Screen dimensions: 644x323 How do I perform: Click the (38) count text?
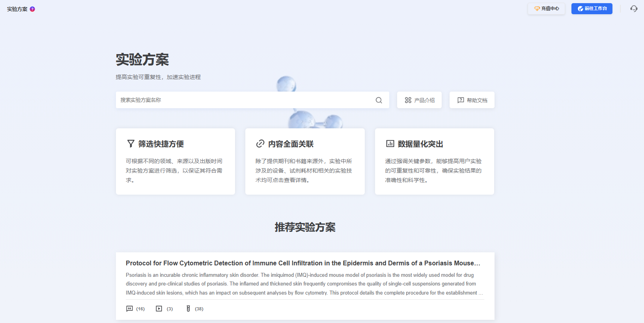[x=199, y=309]
